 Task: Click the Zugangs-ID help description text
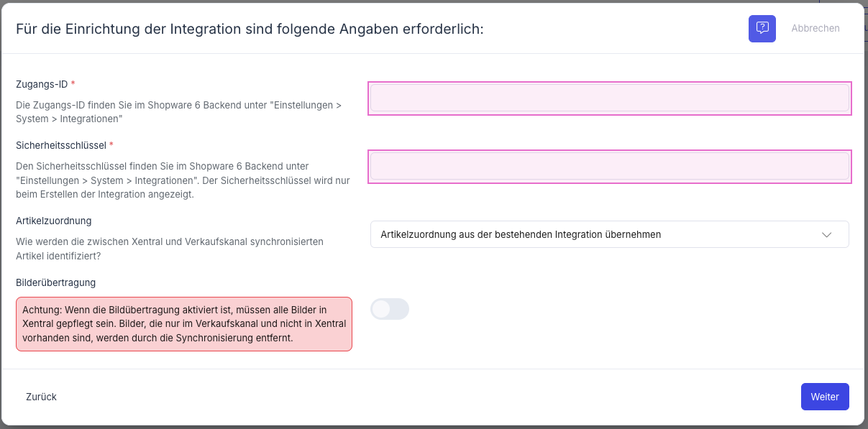pyautogui.click(x=178, y=112)
